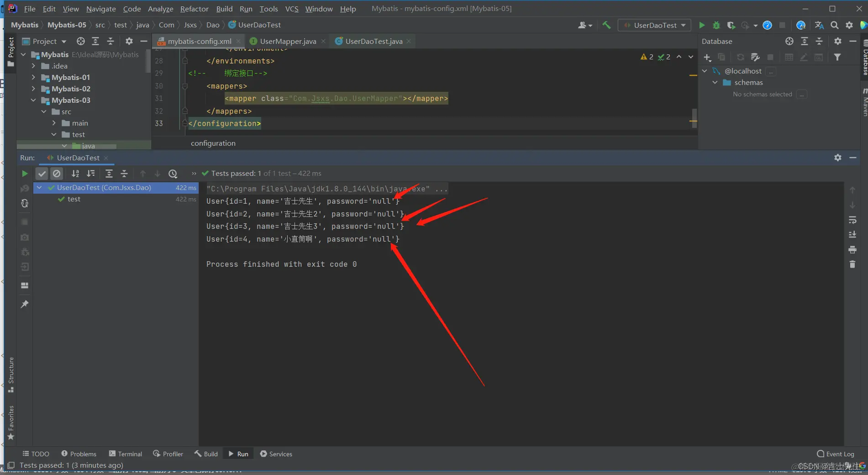
Task: Open IDE settings gear in top toolbar
Action: pyautogui.click(x=849, y=25)
